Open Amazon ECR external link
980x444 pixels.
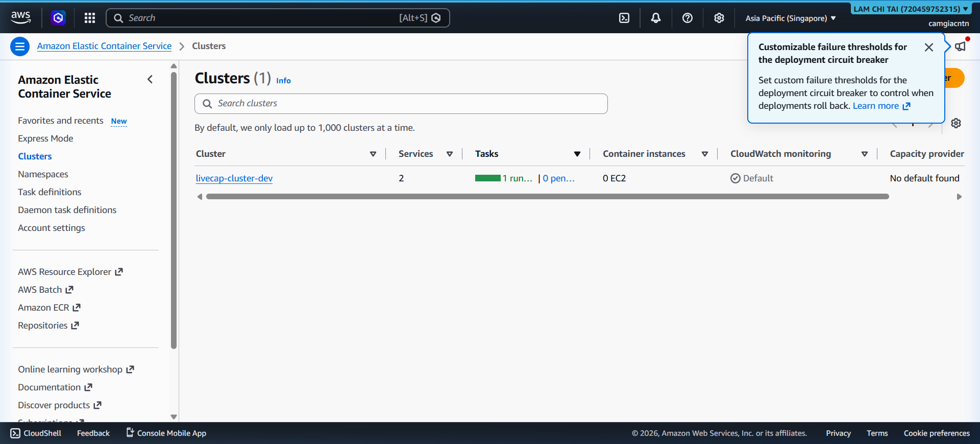tap(50, 308)
